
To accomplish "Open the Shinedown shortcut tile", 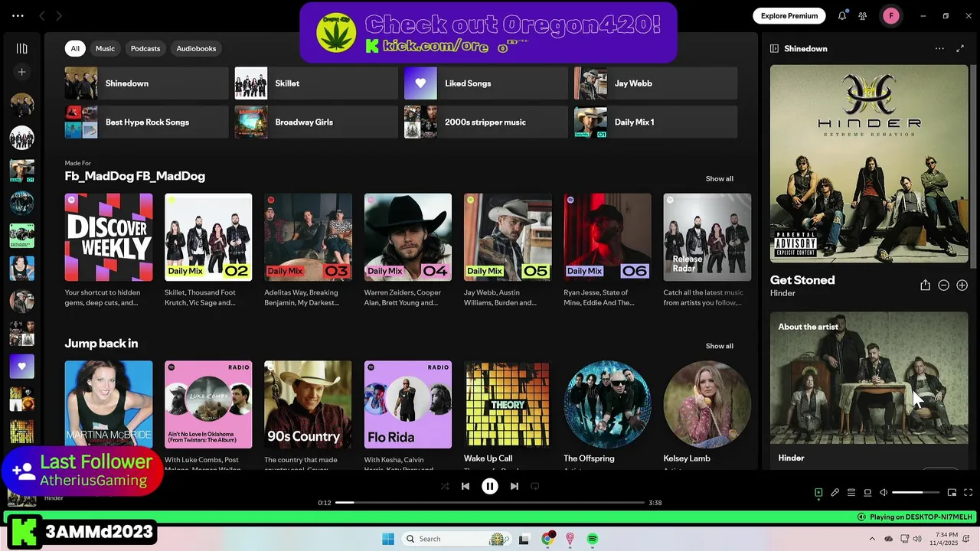I will [147, 83].
